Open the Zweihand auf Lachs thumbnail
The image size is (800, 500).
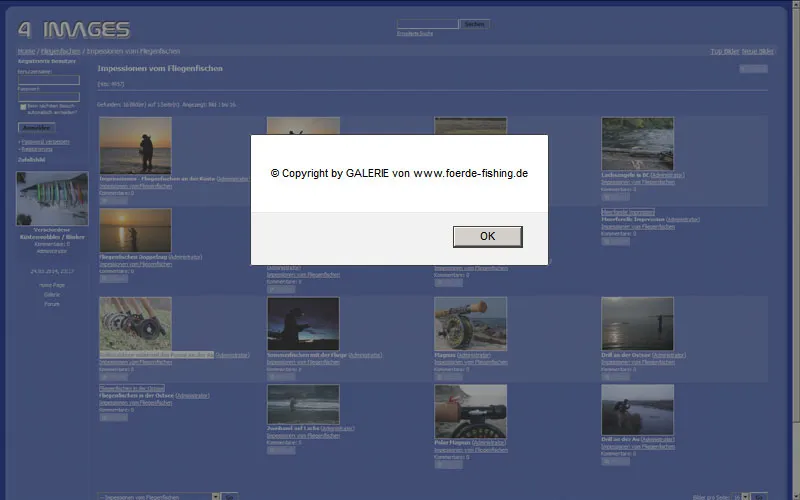pos(303,404)
